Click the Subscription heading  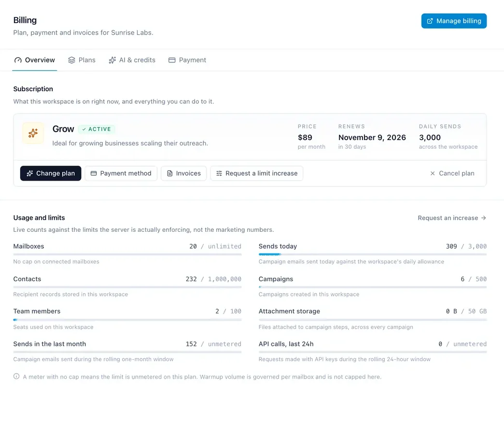point(33,89)
